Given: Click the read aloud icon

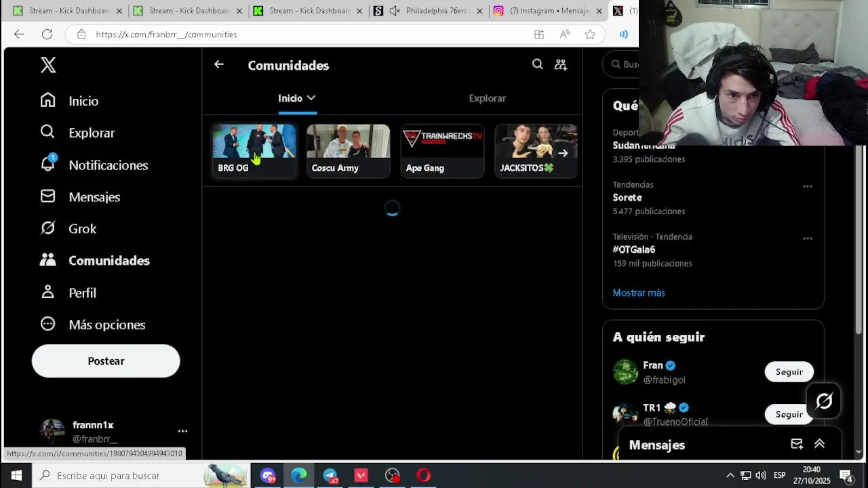Looking at the screenshot, I should 565,34.
